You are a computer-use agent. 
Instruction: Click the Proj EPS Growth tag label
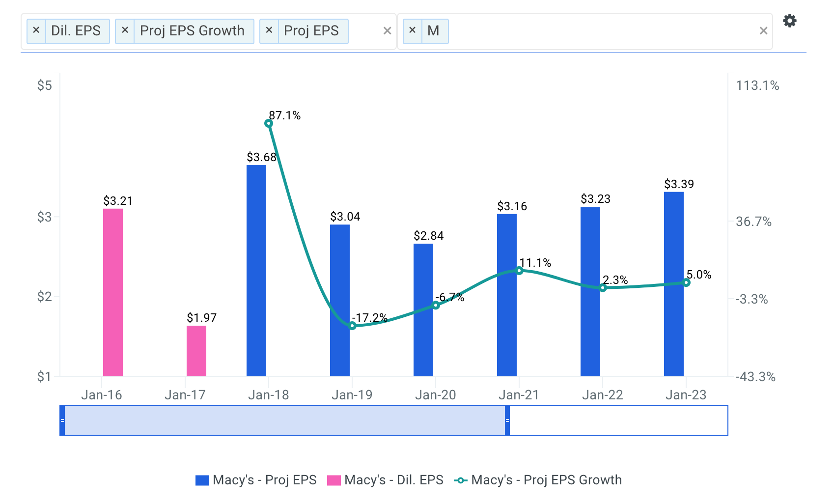(192, 30)
